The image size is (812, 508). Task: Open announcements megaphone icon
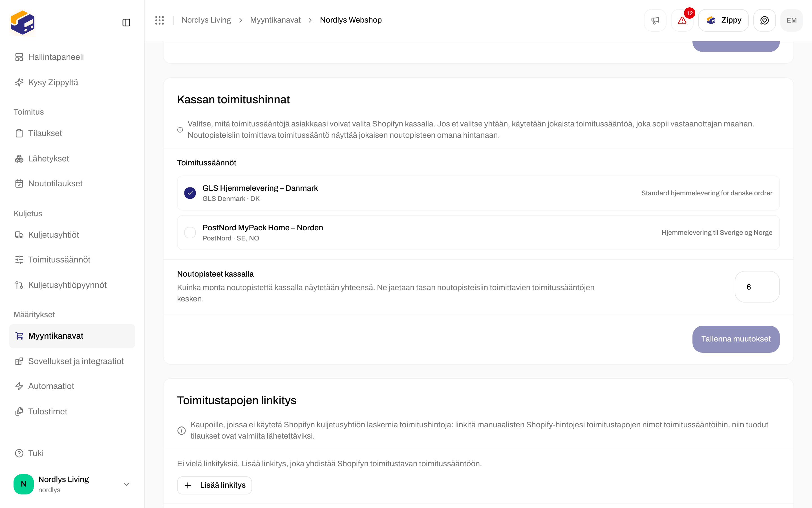[x=655, y=20]
